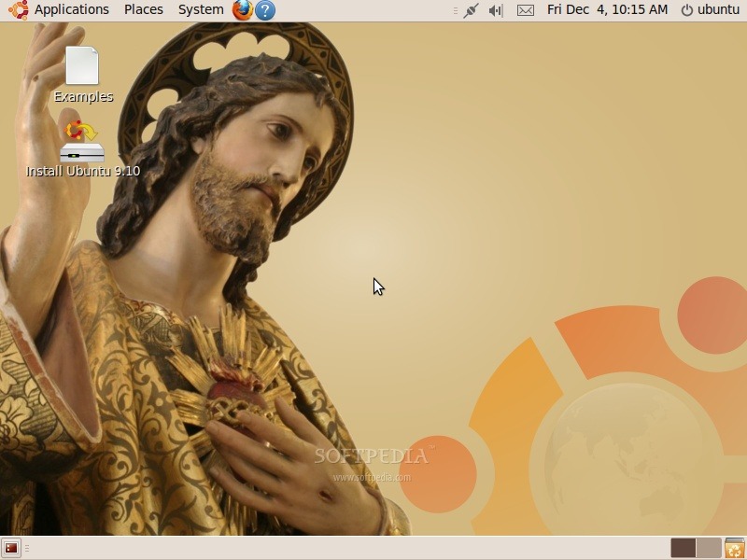Launch Firefox from the top panel

pyautogui.click(x=243, y=10)
